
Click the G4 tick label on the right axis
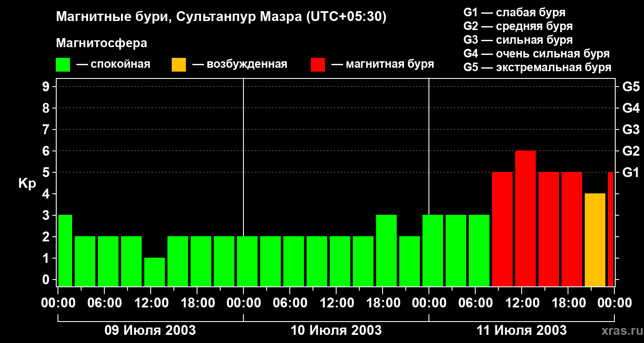tap(631, 108)
